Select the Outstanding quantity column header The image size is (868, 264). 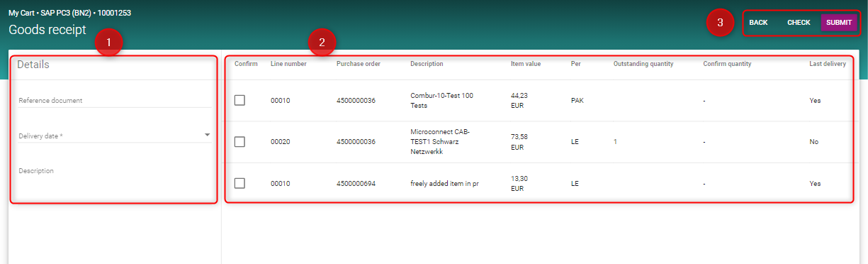click(x=643, y=64)
